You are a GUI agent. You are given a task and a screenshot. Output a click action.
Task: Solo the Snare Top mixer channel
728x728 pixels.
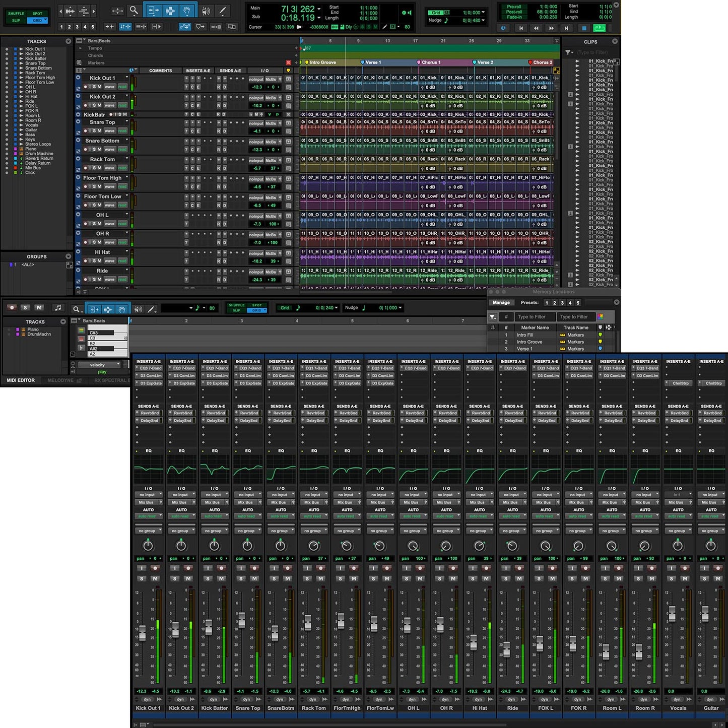pyautogui.click(x=241, y=578)
